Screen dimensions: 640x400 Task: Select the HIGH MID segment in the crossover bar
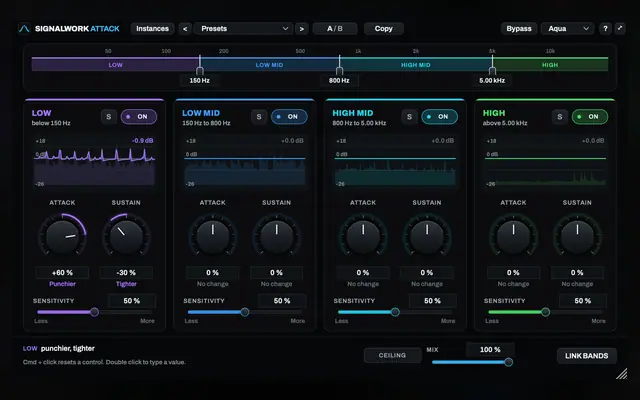416,64
